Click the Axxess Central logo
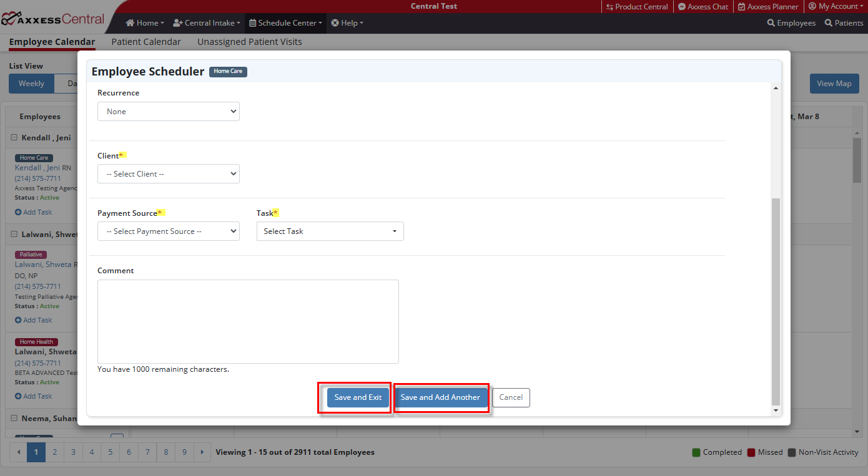 [x=52, y=19]
